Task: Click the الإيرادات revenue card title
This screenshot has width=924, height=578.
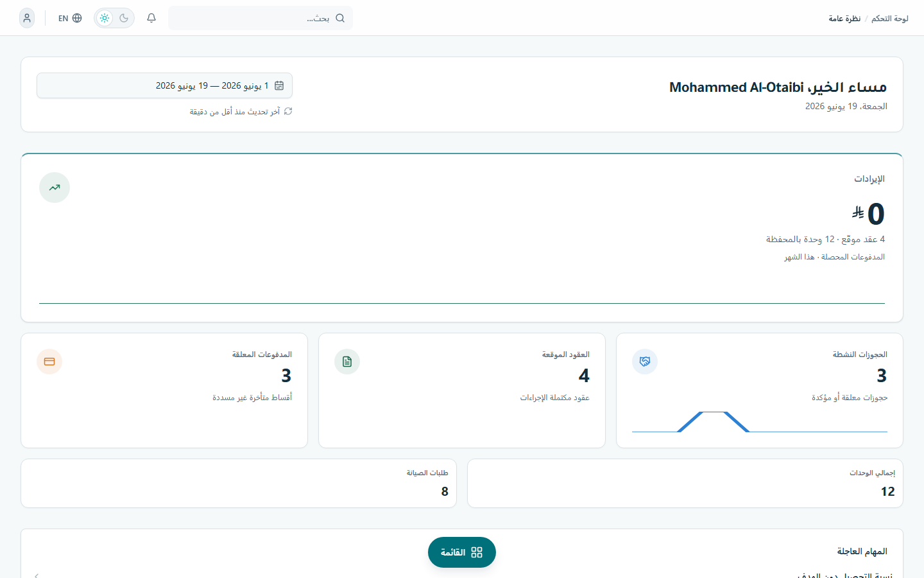Action: pyautogui.click(x=869, y=179)
